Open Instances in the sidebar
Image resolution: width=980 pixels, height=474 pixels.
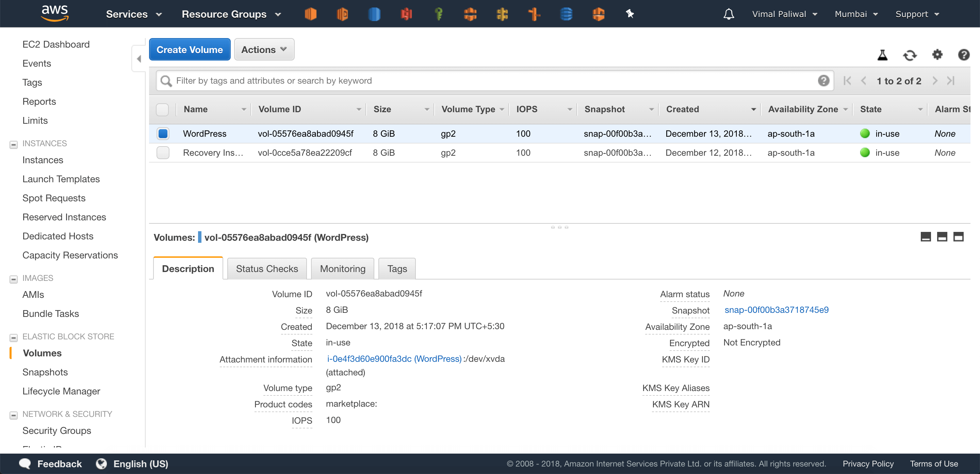[43, 160]
